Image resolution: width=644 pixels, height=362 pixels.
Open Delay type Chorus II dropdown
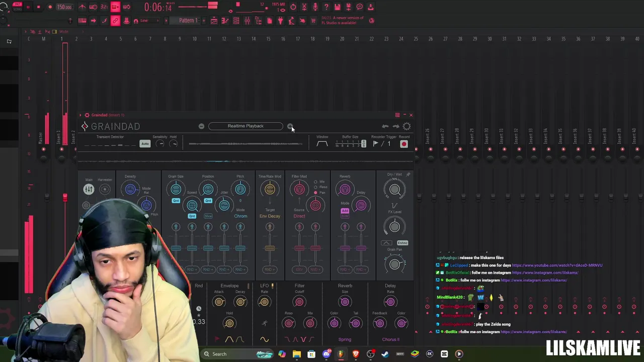pos(390,339)
